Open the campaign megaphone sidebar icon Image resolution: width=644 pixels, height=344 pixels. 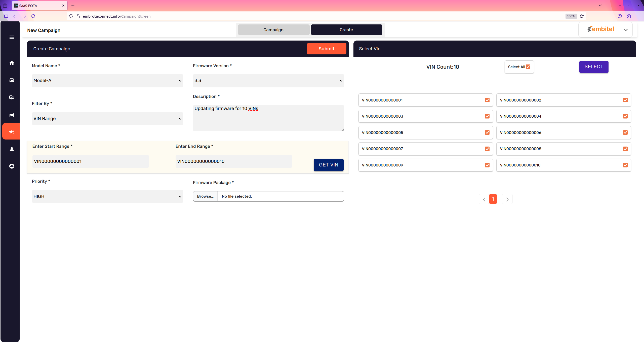tap(12, 131)
